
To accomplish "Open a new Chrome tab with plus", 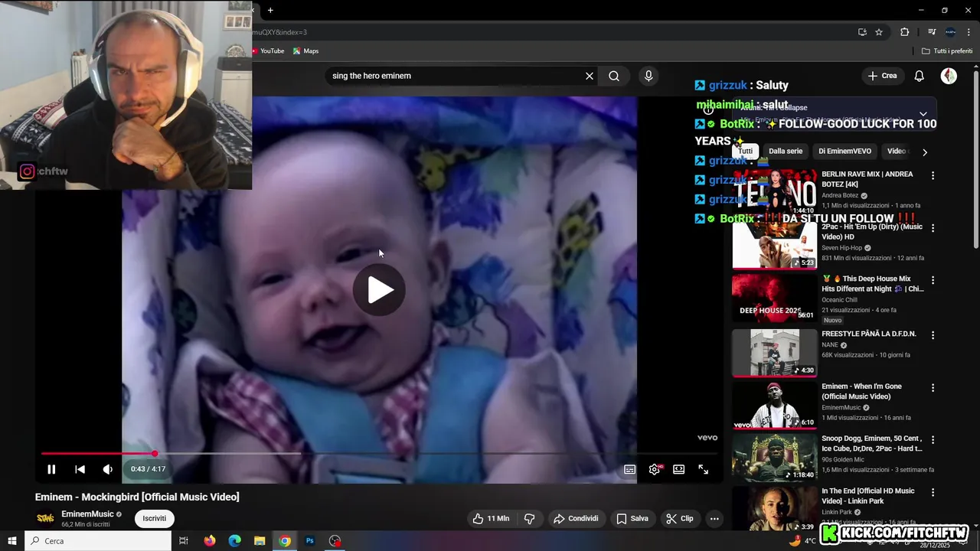I will [270, 10].
